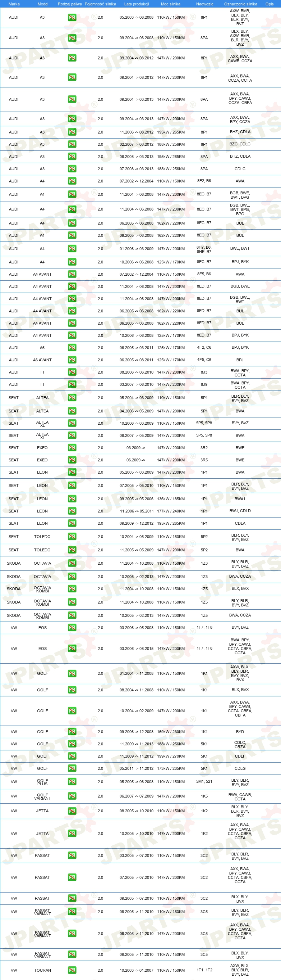Click fuel icon in Seat Exeo 3R2 row
The height and width of the screenshot is (980, 281).
click(x=72, y=447)
